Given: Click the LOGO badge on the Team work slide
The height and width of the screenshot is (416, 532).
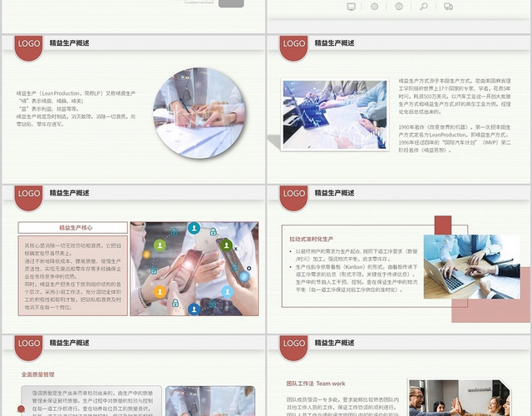Looking at the screenshot, I should point(293,348).
